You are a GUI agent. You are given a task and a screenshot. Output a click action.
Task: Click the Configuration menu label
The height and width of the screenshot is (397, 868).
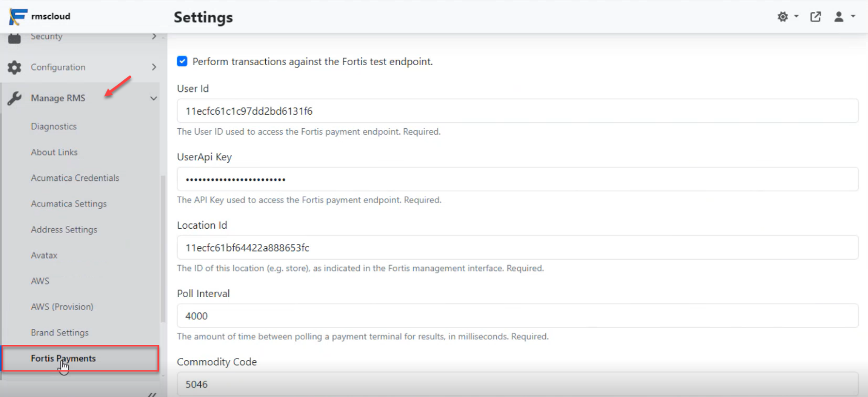click(x=58, y=67)
